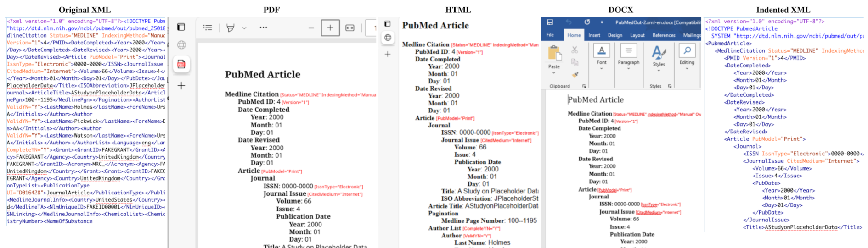Open the table of contents in PDF toolbar

(x=208, y=28)
